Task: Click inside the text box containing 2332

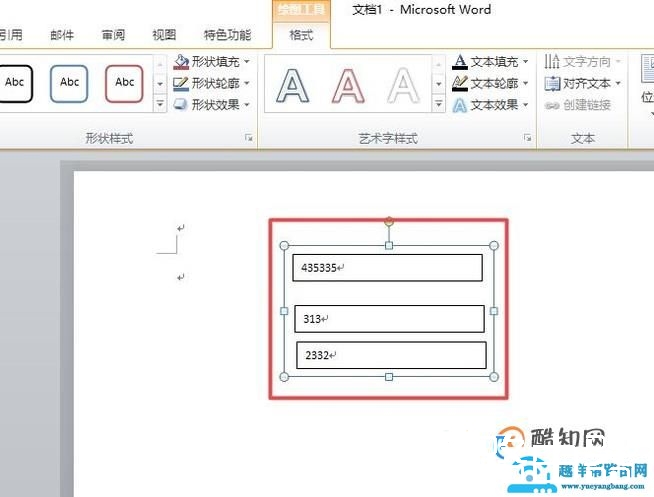Action: coord(391,355)
